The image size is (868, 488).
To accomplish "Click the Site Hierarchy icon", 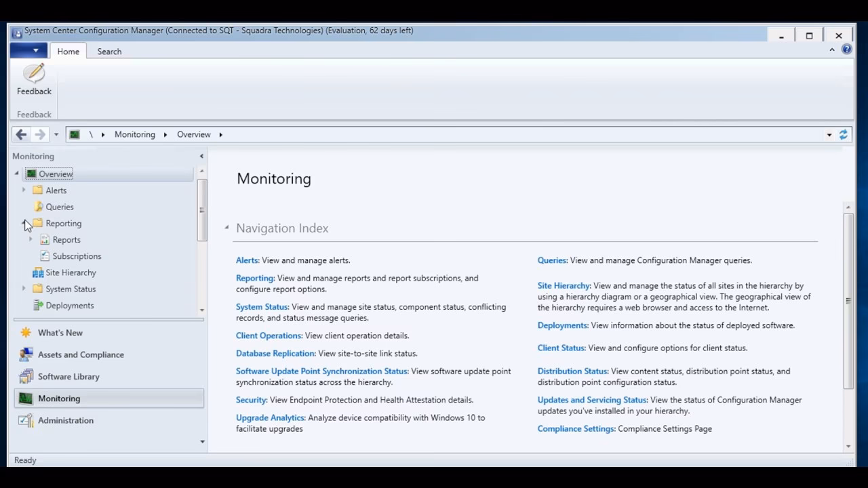I will coord(38,272).
